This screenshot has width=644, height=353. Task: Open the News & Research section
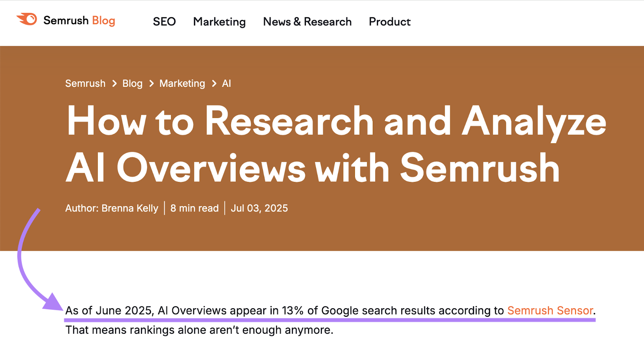coord(307,22)
